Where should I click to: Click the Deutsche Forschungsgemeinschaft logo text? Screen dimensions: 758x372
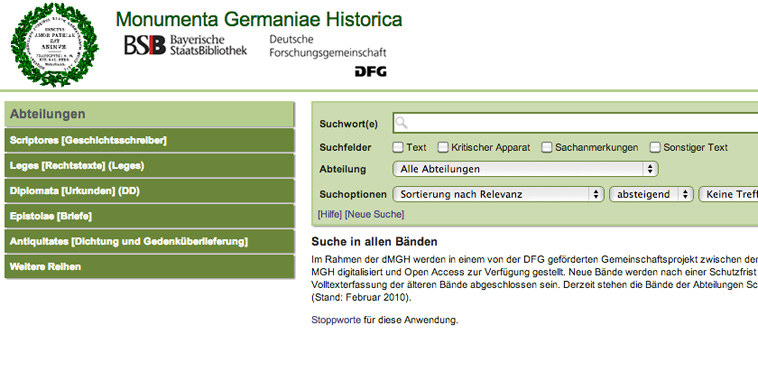click(328, 46)
